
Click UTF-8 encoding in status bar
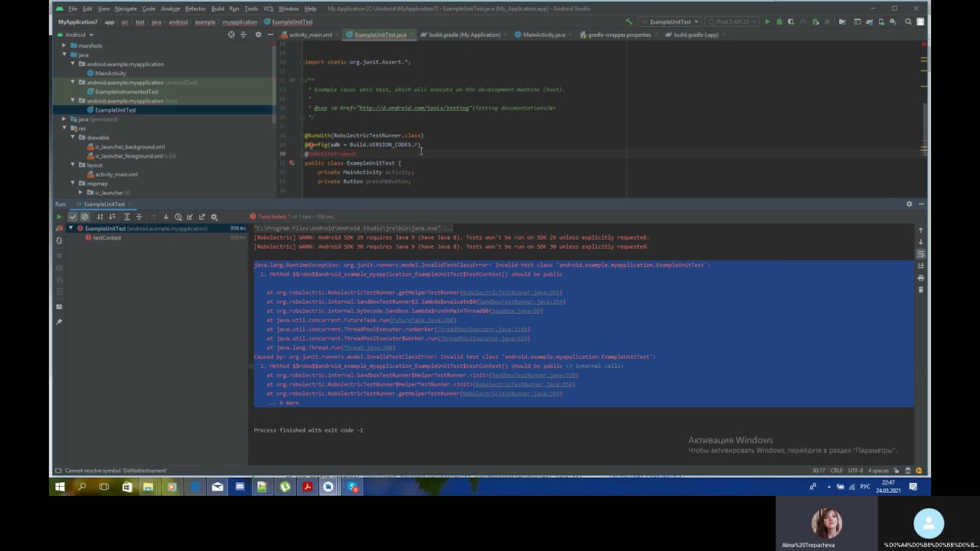(857, 471)
